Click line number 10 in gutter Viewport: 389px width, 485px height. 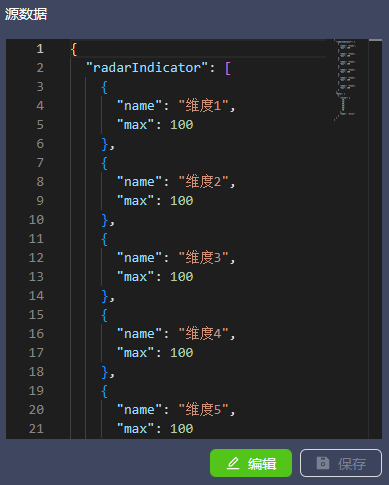point(36,220)
